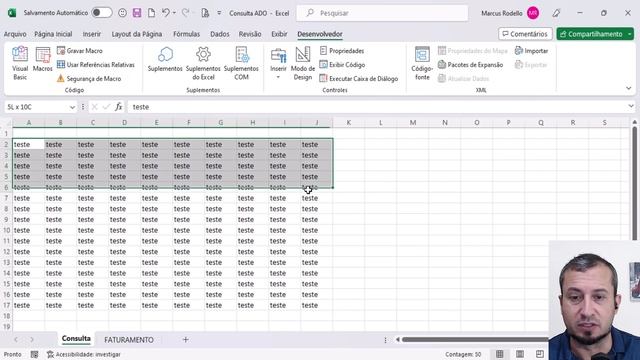
Task: Collapse the ribbon with chevron
Action: pos(629,88)
